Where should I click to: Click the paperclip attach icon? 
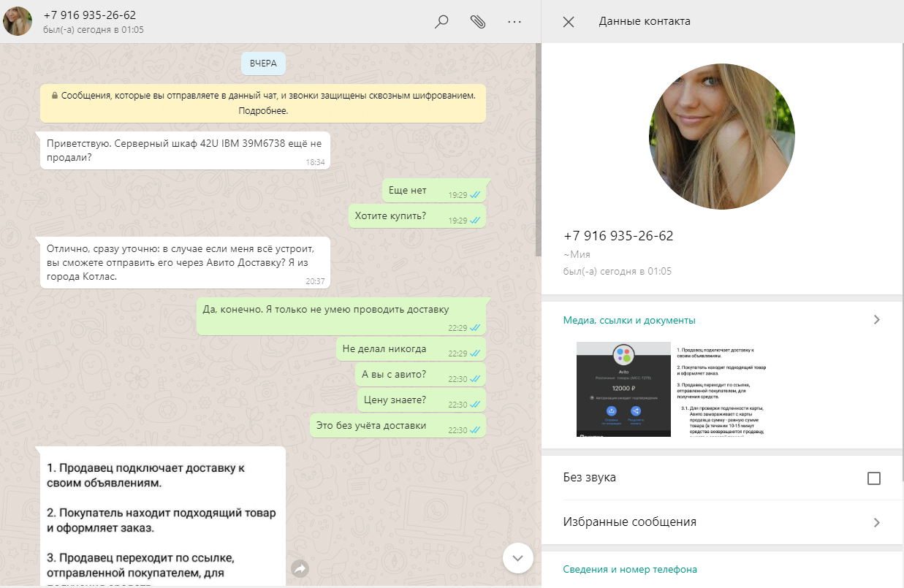(x=478, y=22)
